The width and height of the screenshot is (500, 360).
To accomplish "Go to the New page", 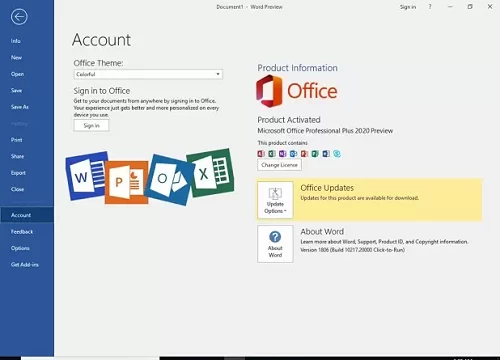I will tap(16, 57).
